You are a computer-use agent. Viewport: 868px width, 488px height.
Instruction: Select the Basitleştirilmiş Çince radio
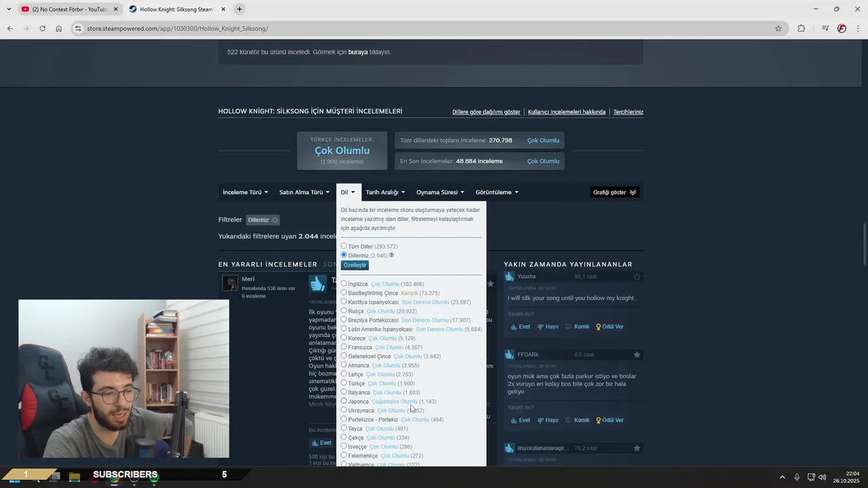344,293
